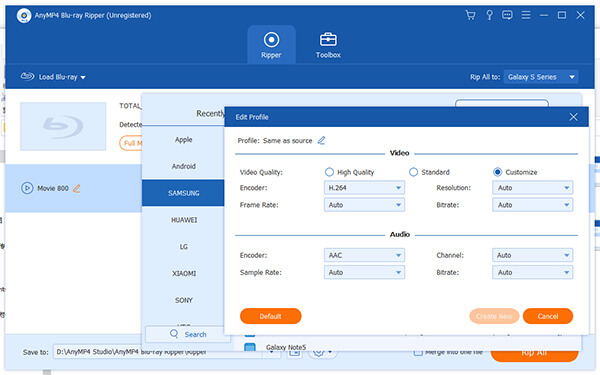This screenshot has height=375, width=600.
Task: Switch to the Ripper tab
Action: (271, 45)
